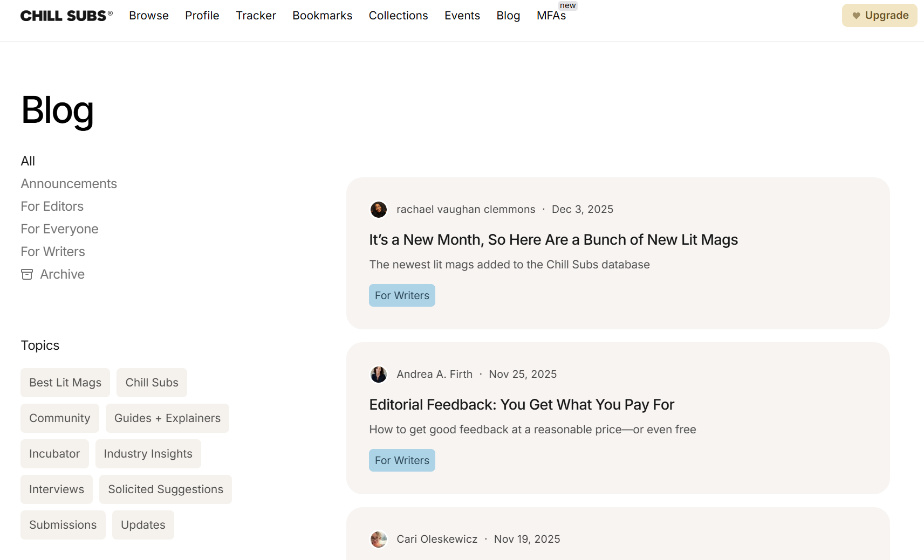Click author name Andrea A. Firth
This screenshot has height=560, width=924.
coord(435,375)
